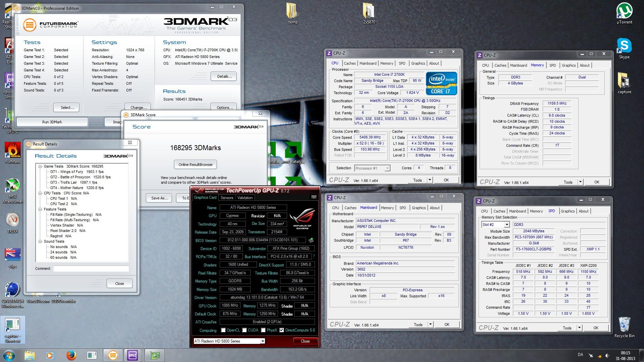Launch µTorrent desktop shortcut

pyautogui.click(x=624, y=13)
